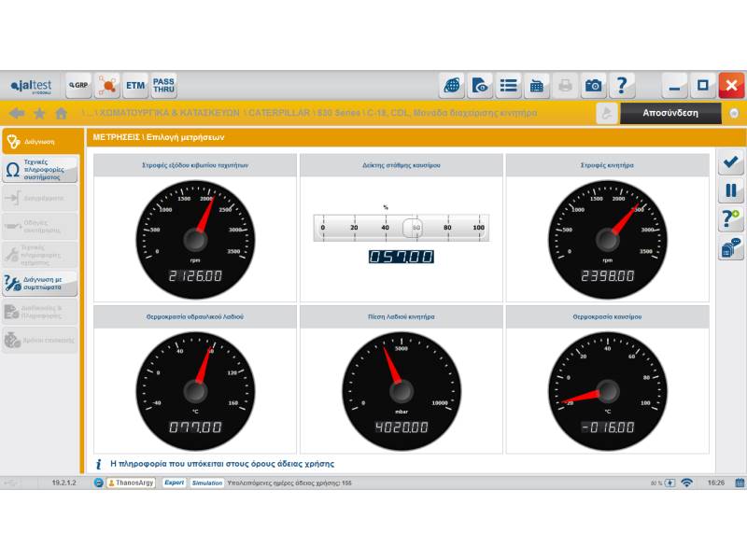The image size is (747, 560).
Task: Toggle the Simulation mode label
Action: click(207, 483)
